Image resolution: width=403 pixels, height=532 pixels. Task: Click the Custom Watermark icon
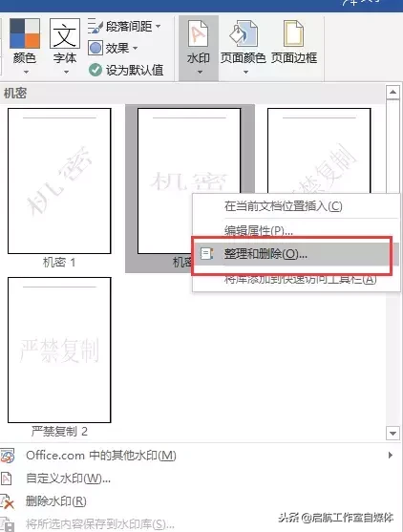(x=6, y=479)
